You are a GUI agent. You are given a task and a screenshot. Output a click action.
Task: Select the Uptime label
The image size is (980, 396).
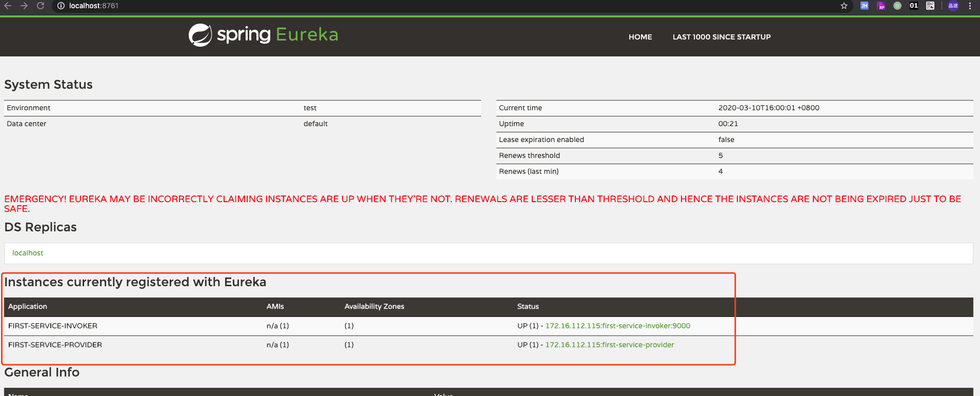512,124
